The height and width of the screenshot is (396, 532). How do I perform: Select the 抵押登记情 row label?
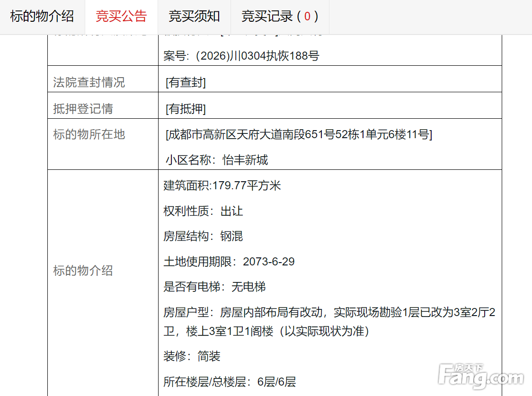coord(83,109)
